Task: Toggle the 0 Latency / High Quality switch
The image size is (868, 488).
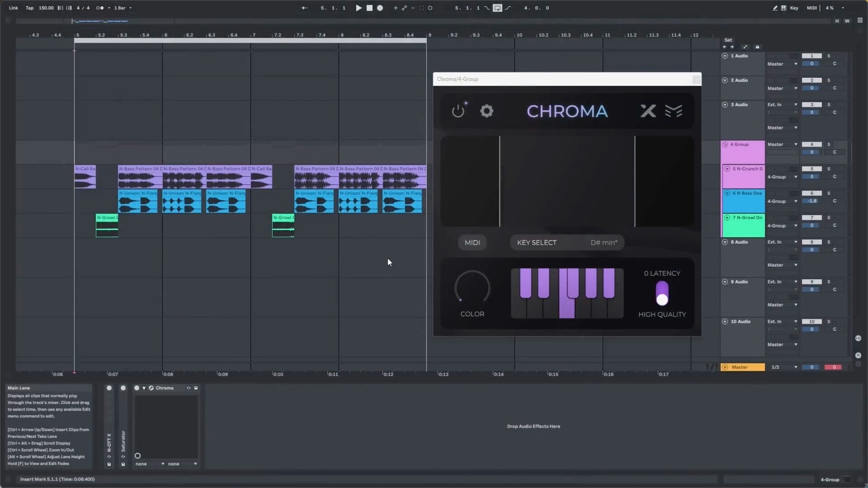Action: pos(662,293)
